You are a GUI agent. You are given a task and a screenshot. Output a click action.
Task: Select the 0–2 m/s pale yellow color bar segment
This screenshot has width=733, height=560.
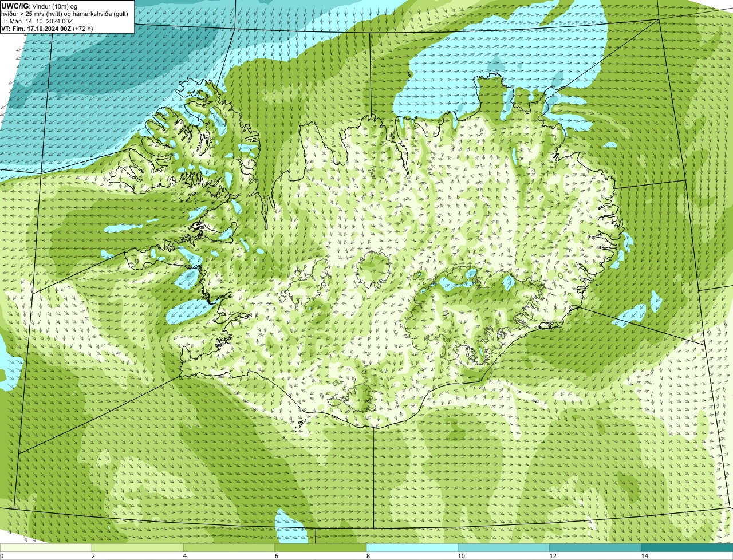click(46, 547)
